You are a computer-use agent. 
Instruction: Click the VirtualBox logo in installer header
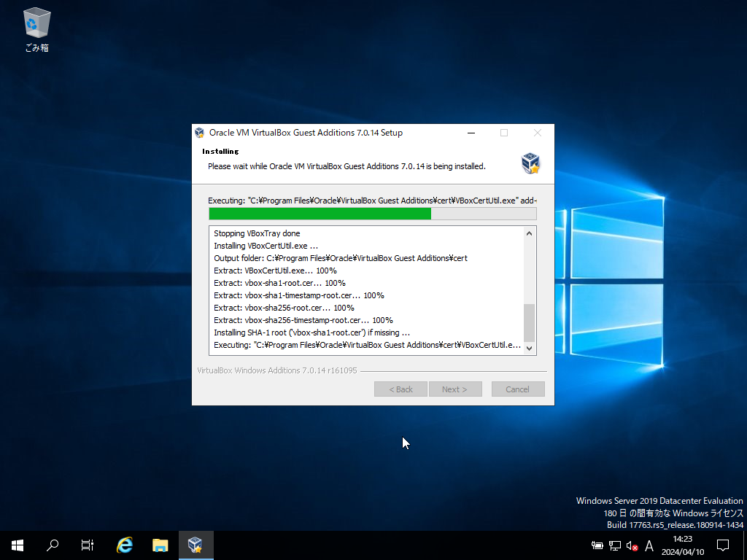coord(530,163)
